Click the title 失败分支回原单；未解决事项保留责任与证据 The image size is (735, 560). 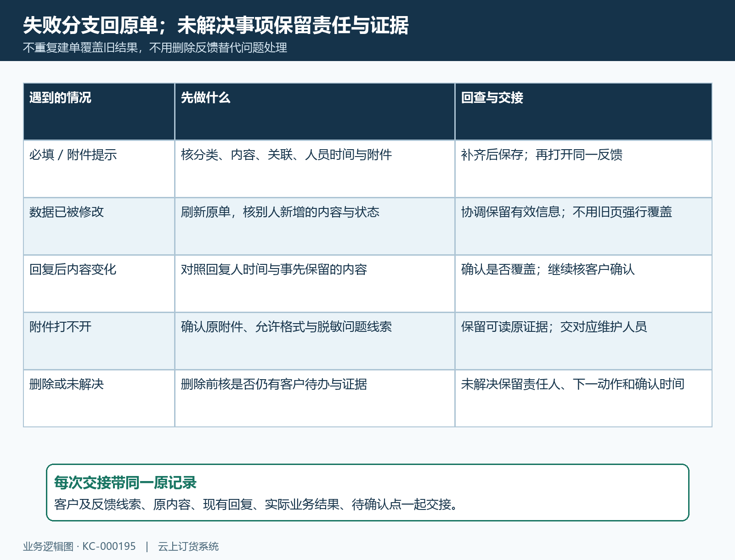215,25
